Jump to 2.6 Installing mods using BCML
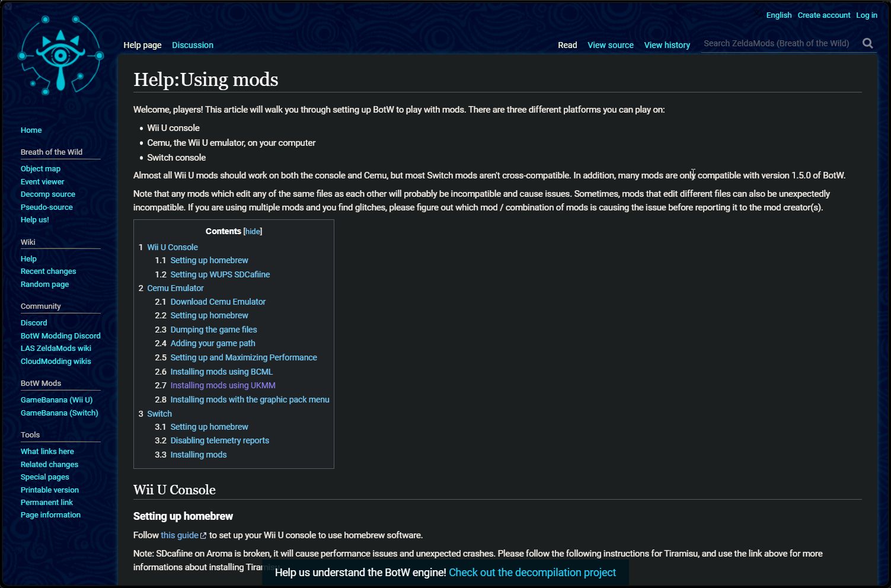Image resolution: width=891 pixels, height=588 pixels. pyautogui.click(x=214, y=372)
